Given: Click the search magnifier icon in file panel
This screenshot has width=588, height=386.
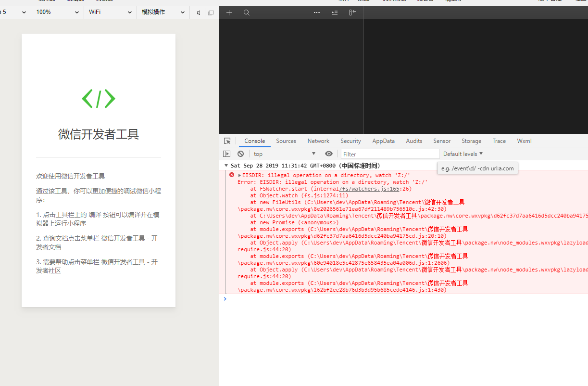Looking at the screenshot, I should 247,13.
